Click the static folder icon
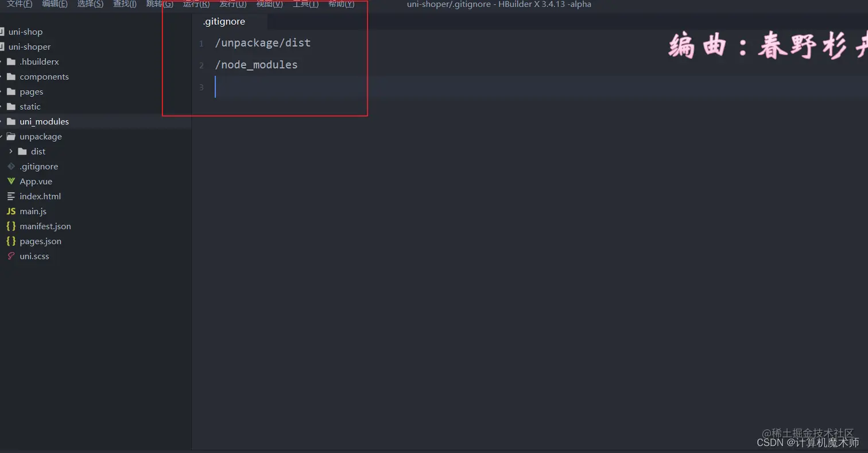Image resolution: width=868 pixels, height=453 pixels. click(x=11, y=106)
